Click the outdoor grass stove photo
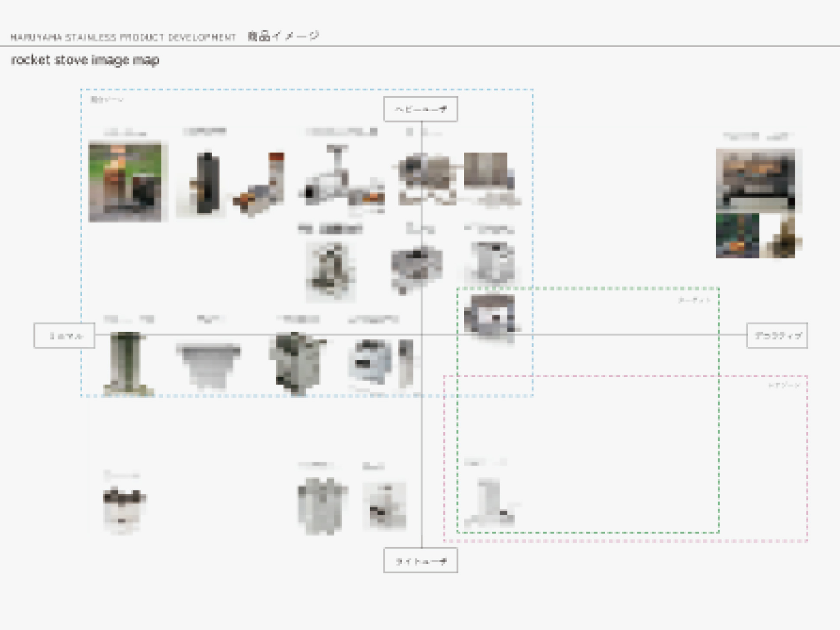This screenshot has height=630, width=840. coord(125,181)
